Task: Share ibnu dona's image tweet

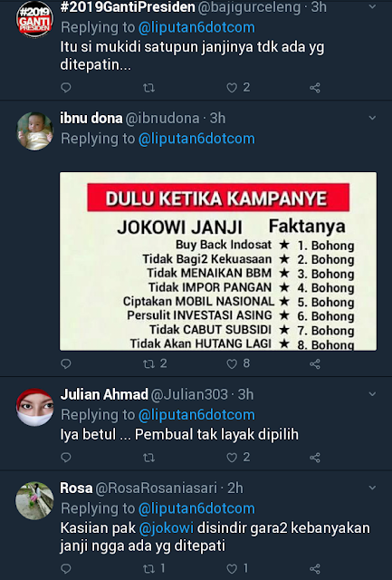Action: pos(315,364)
